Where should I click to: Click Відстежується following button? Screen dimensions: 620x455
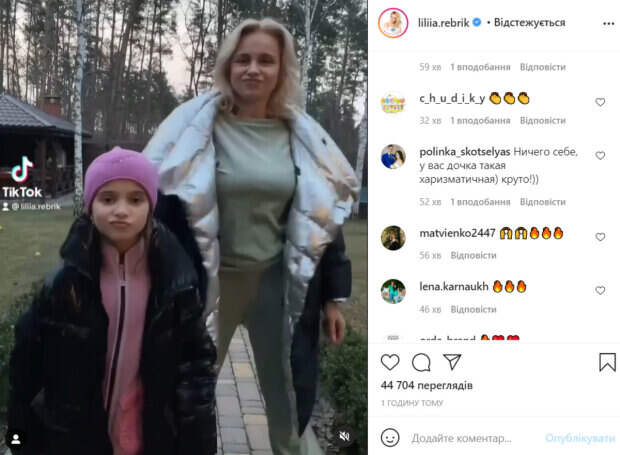click(x=529, y=23)
